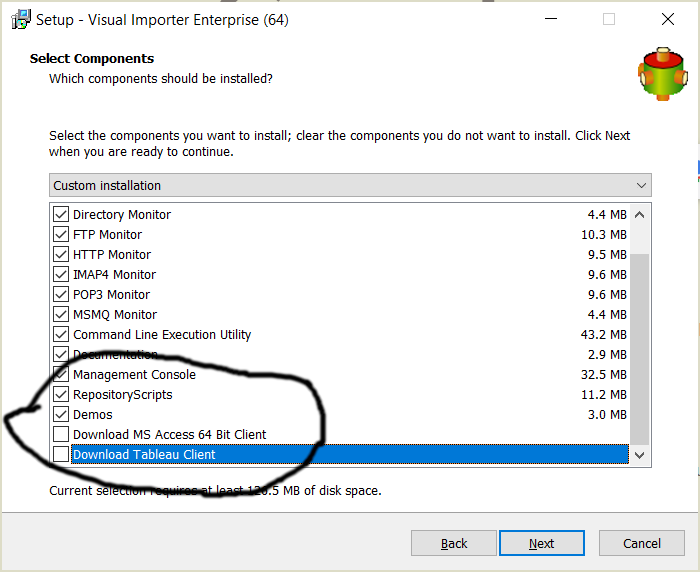Uncheck the Directory Monitor checkbox

click(x=61, y=214)
